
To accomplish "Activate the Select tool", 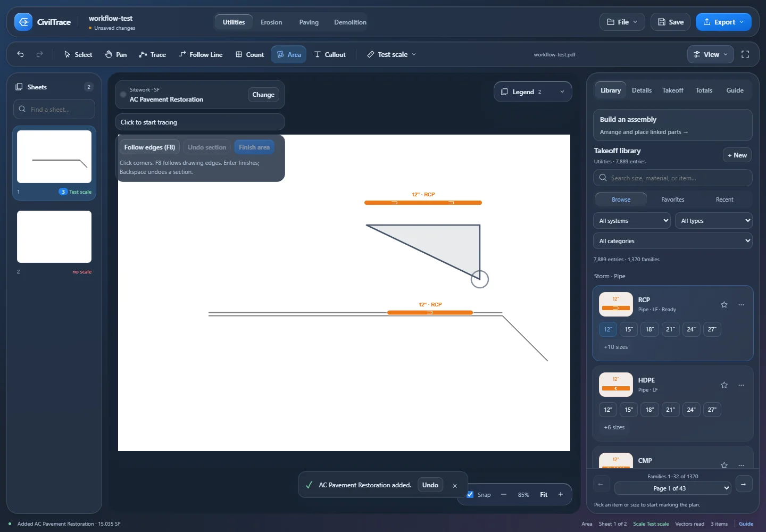I will (x=78, y=54).
